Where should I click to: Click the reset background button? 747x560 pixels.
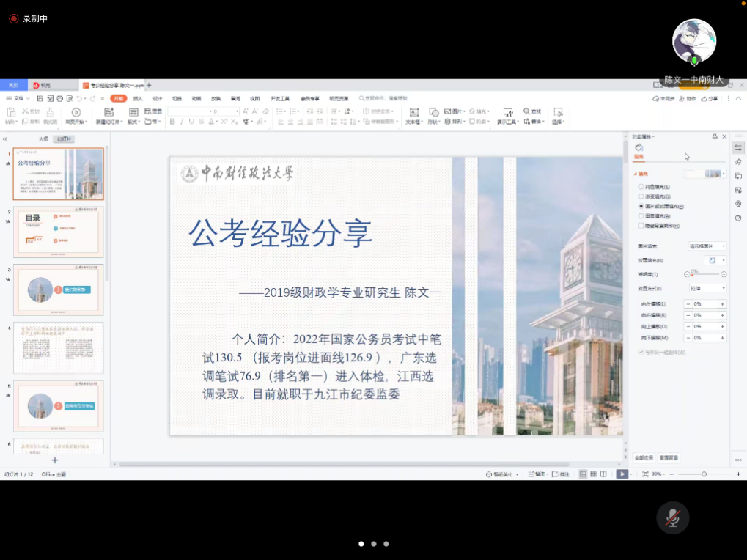point(669,457)
